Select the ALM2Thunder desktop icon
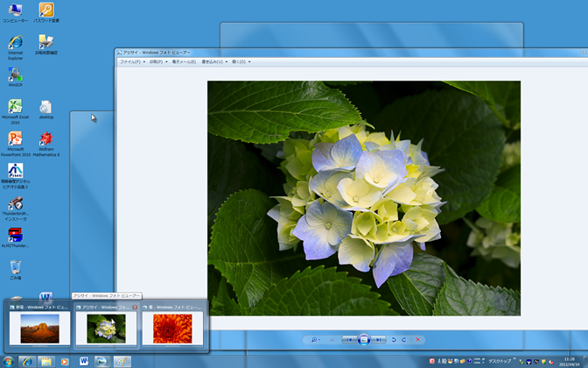 pyautogui.click(x=15, y=237)
